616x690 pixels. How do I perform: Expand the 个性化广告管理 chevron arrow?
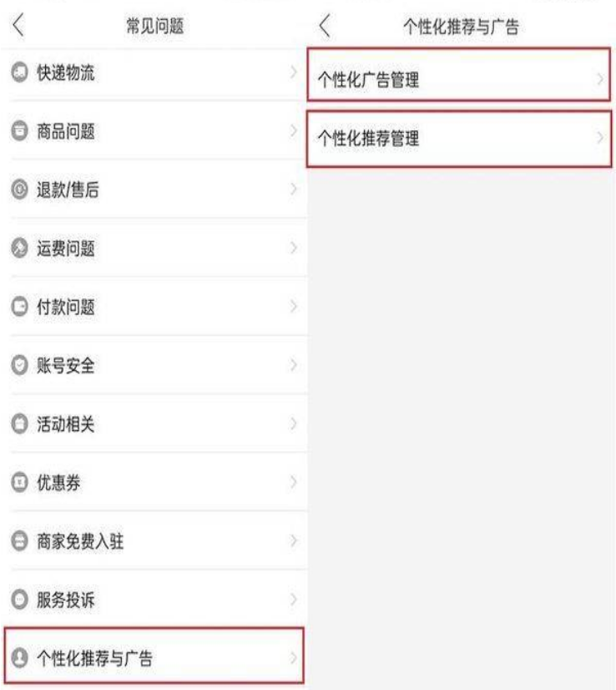click(x=600, y=79)
